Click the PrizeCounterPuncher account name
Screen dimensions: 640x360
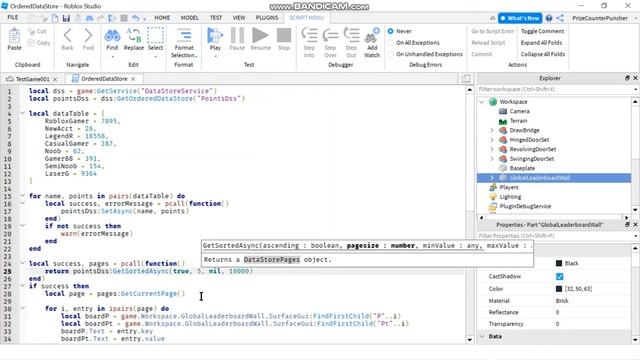(600, 18)
